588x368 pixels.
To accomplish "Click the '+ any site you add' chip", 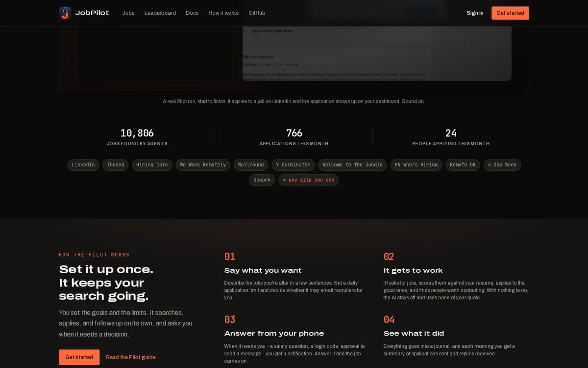I will pos(309,180).
